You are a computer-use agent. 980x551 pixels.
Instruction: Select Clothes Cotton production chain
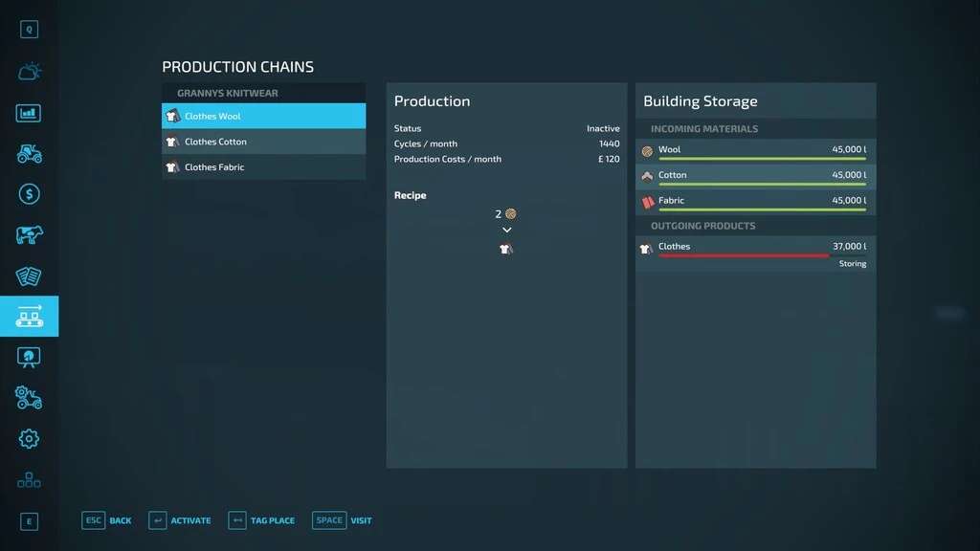click(263, 142)
